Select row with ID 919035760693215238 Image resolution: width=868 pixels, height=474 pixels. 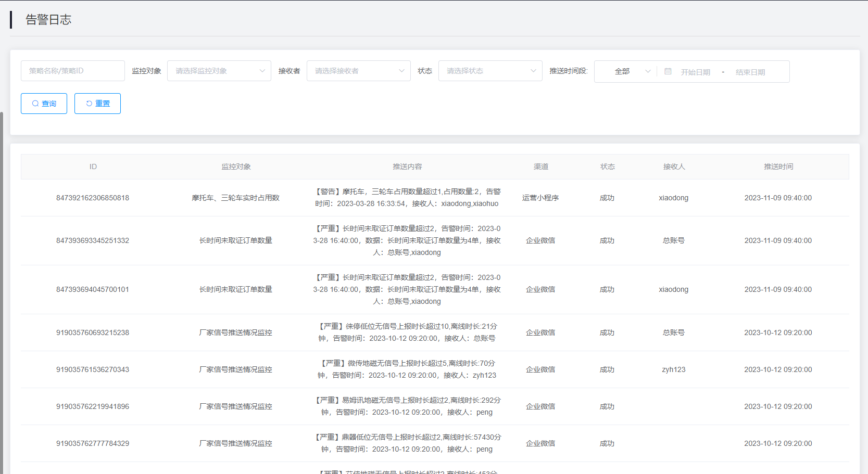pyautogui.click(x=93, y=332)
